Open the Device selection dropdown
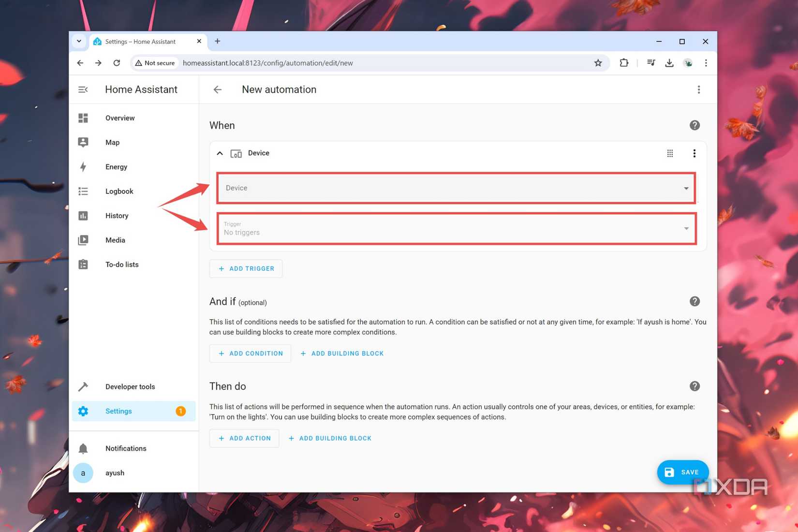 (x=456, y=188)
